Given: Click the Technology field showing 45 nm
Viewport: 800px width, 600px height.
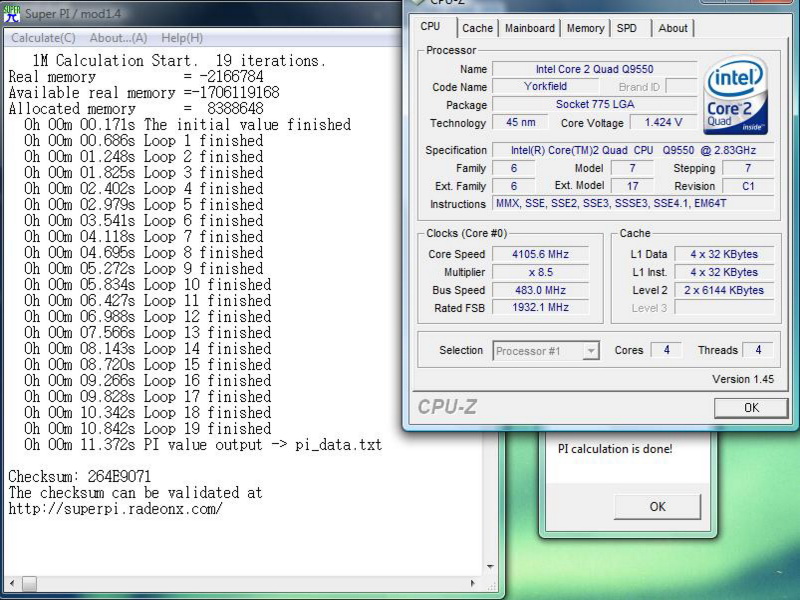Looking at the screenshot, I should point(520,122).
